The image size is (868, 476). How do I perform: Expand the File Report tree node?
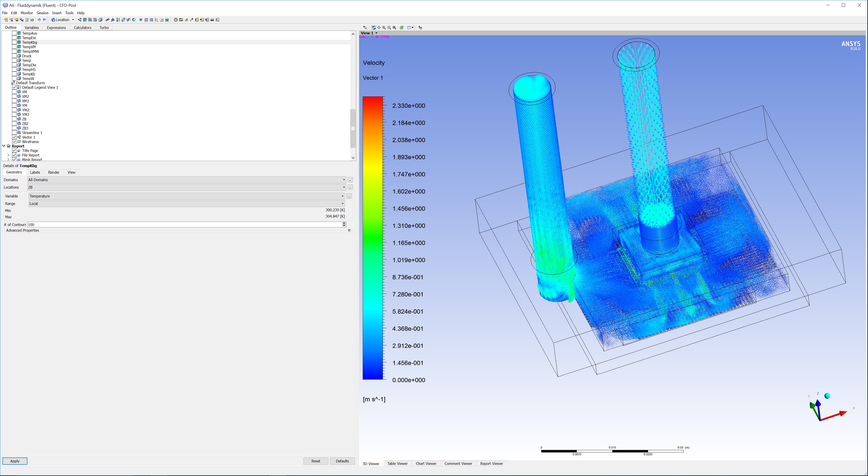[8, 155]
